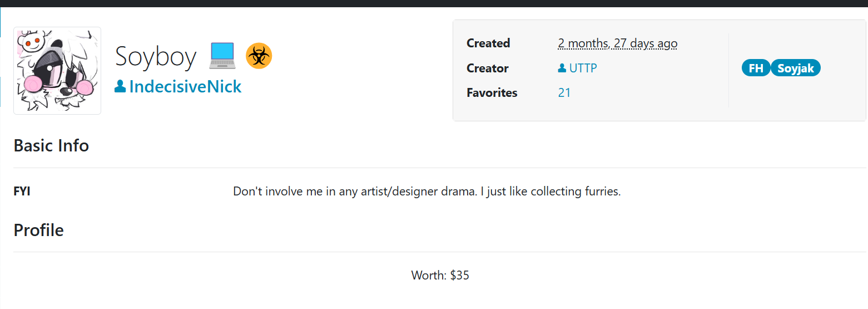Open owner profile IndecisiveNick

click(x=185, y=86)
